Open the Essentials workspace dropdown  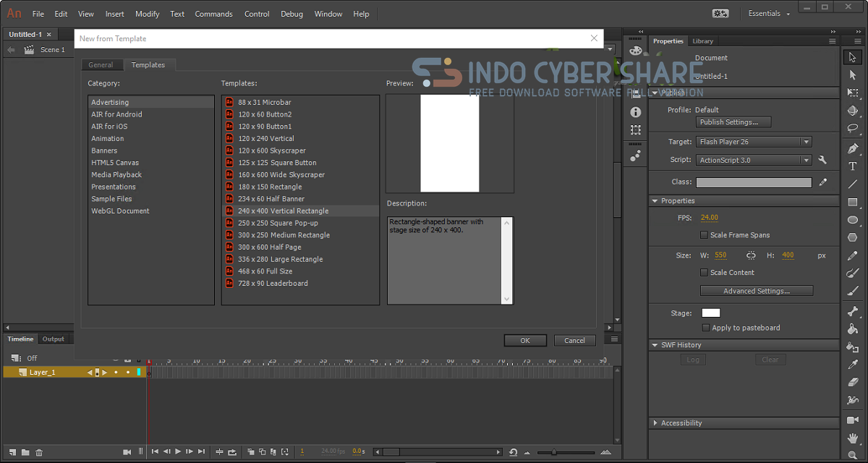[x=769, y=14]
